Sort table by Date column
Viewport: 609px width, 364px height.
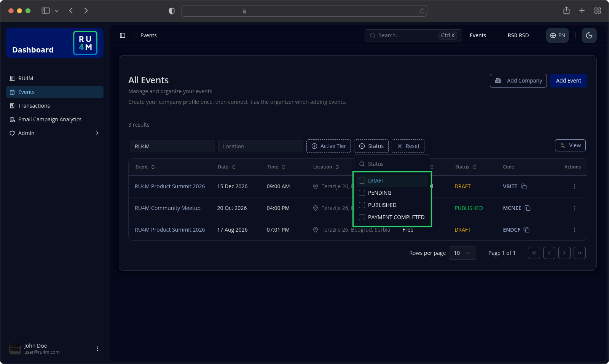point(227,167)
